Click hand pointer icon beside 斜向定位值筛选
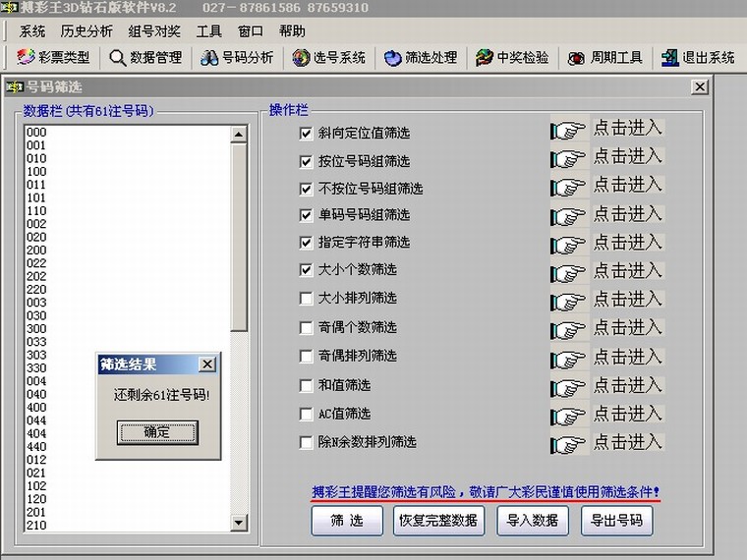This screenshot has width=747, height=560. 567,131
